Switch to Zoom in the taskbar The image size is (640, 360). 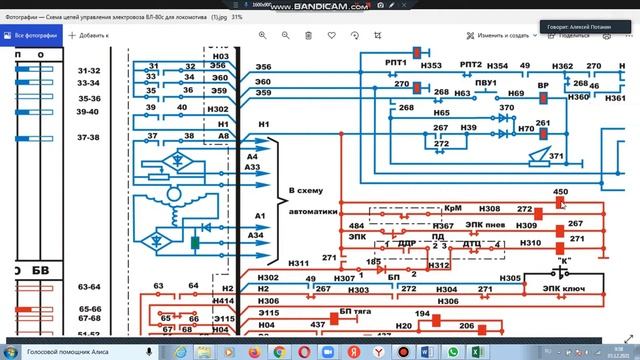click(328, 352)
